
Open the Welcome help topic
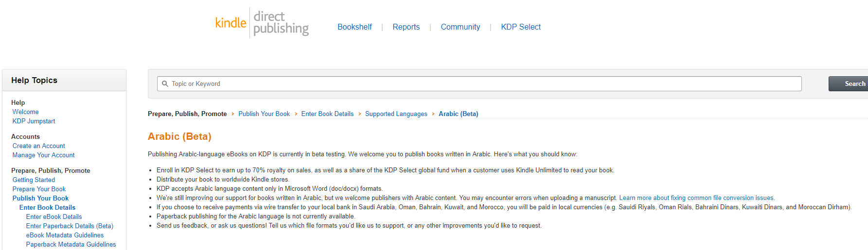click(x=25, y=112)
